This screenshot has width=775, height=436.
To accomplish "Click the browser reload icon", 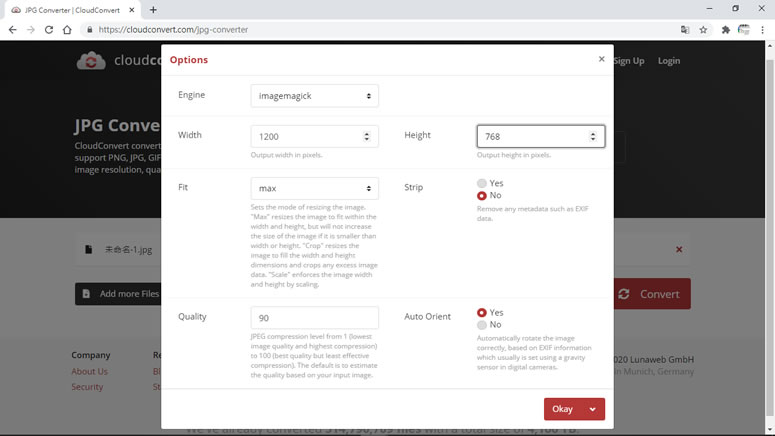I will [x=48, y=30].
